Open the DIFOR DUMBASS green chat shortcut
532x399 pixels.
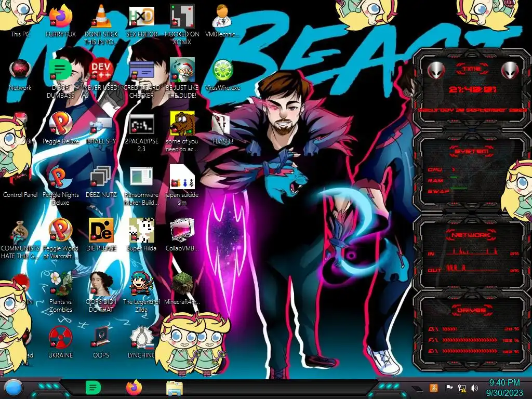click(x=60, y=78)
